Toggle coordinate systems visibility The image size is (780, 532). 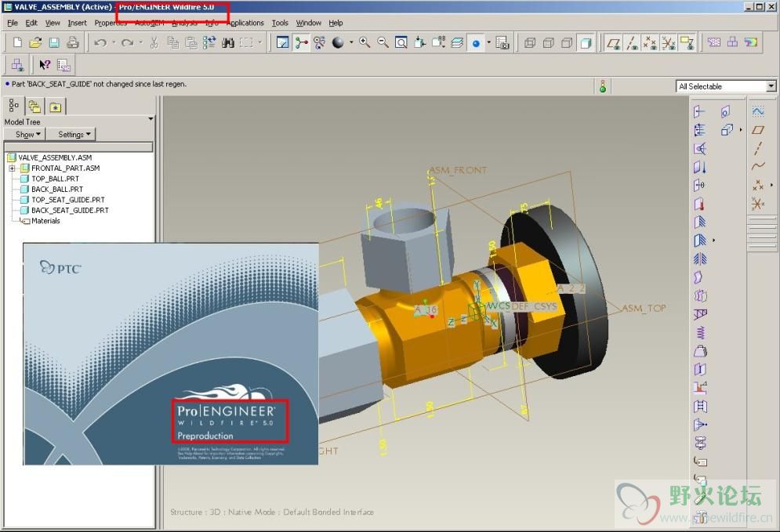point(668,43)
